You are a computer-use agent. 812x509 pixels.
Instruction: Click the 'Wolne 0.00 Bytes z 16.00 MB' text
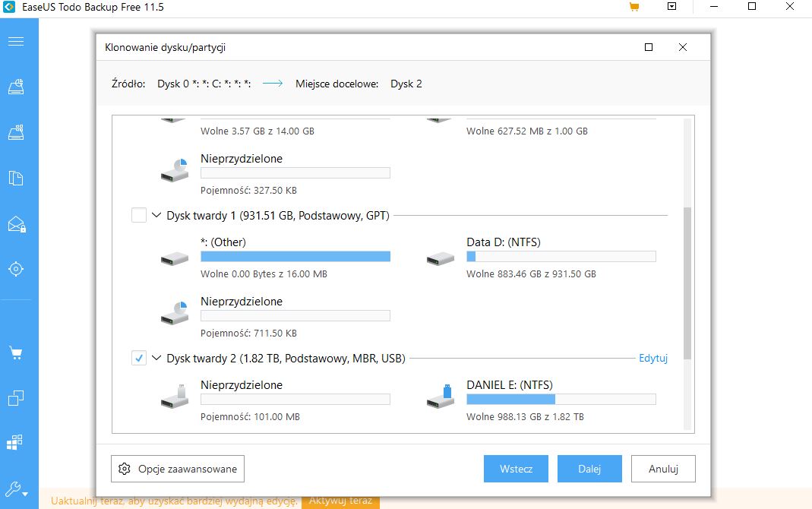click(264, 274)
